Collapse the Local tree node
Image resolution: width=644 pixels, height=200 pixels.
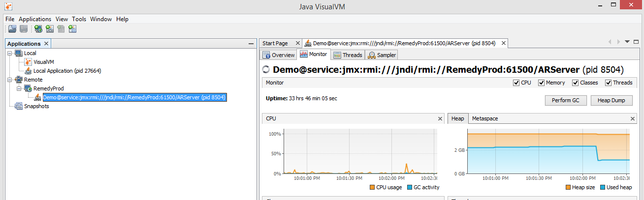(10, 53)
